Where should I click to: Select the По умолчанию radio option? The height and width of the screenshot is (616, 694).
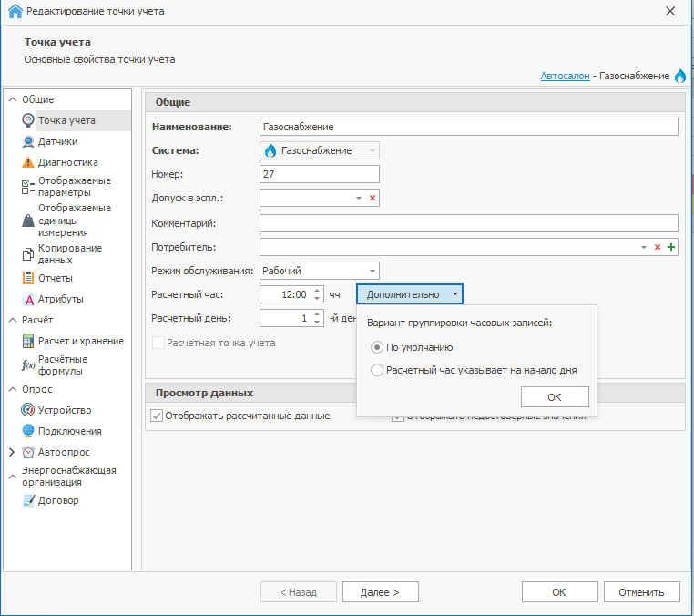[377, 347]
